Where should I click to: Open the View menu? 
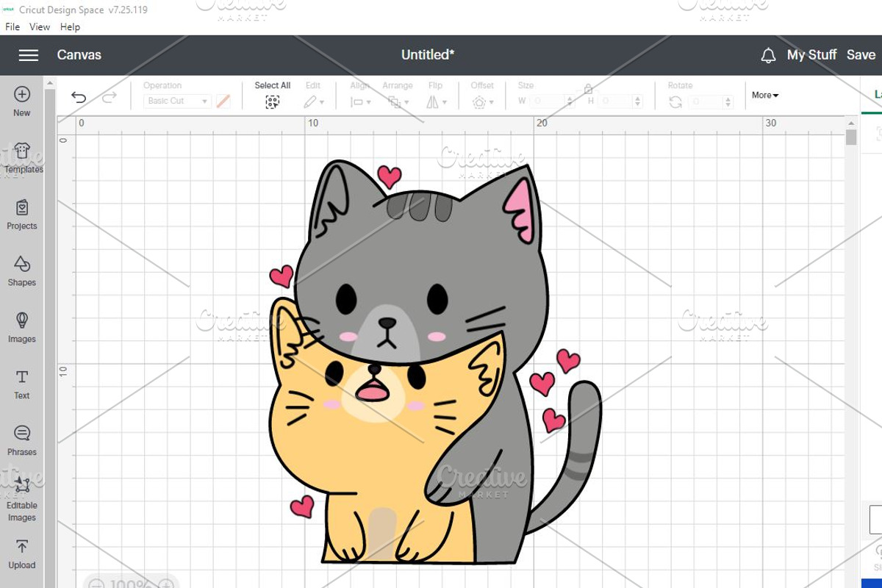(40, 27)
